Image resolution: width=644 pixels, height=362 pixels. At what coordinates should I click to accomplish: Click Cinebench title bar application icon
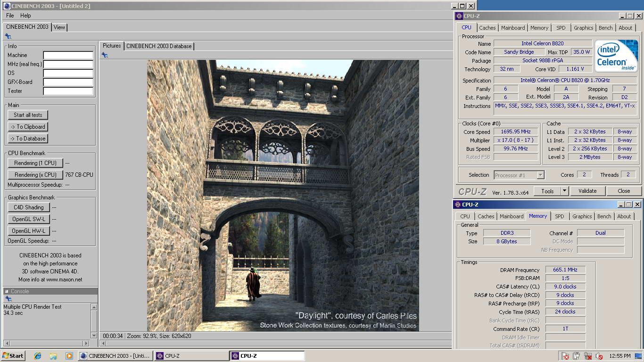[x=7, y=6]
